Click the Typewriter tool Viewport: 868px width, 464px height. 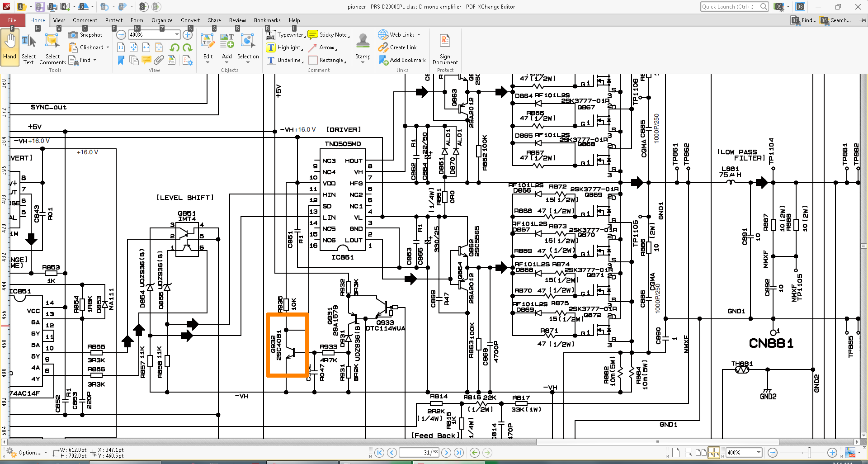point(285,35)
